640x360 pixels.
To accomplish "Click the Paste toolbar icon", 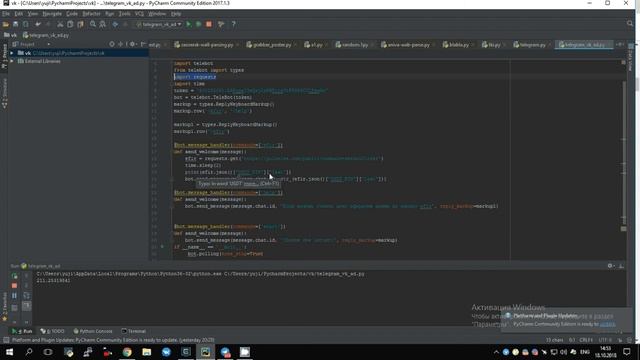I will [80, 24].
